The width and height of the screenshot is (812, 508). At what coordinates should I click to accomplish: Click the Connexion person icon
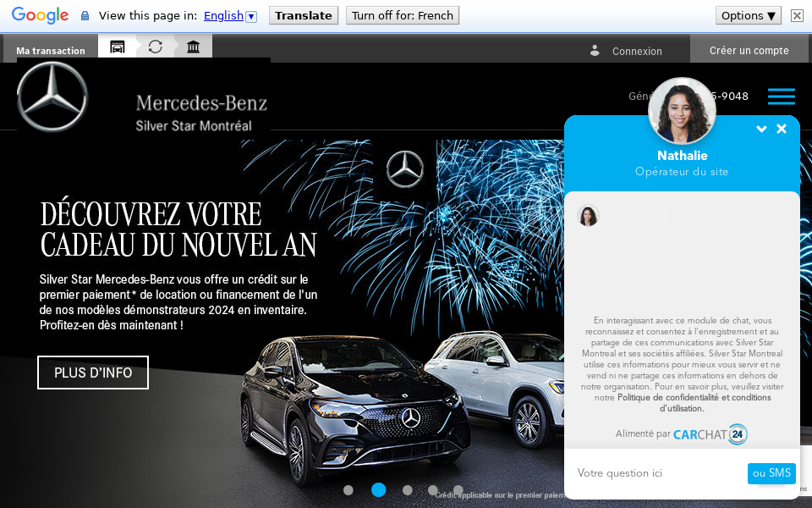pyautogui.click(x=595, y=51)
